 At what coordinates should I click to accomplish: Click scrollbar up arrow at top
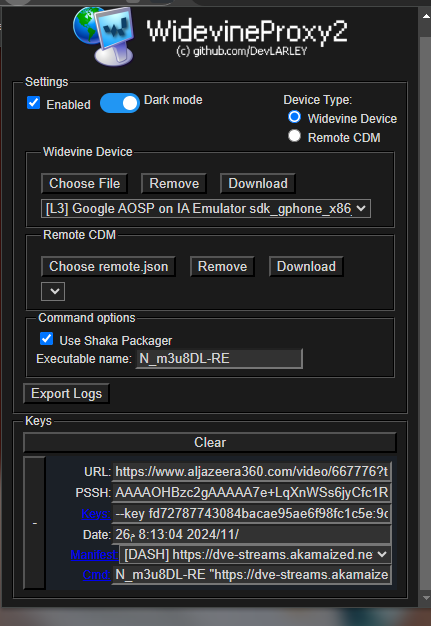coord(425,16)
